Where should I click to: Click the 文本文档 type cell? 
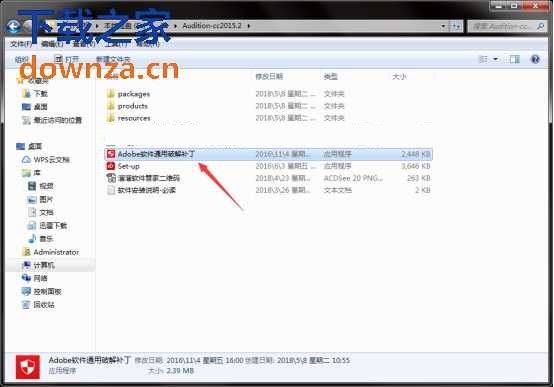(x=338, y=190)
